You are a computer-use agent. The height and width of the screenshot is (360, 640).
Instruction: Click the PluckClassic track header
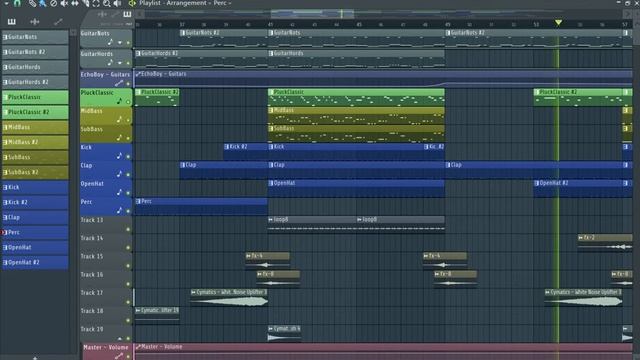106,98
